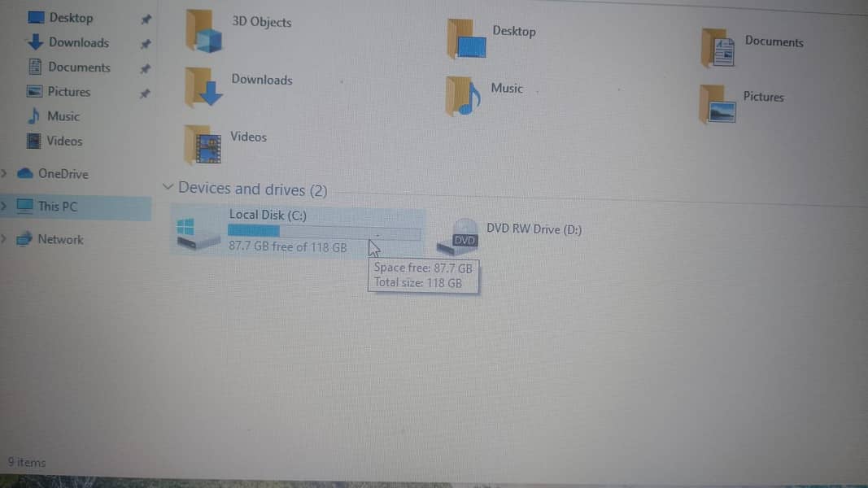Image resolution: width=868 pixels, height=488 pixels.
Task: Unpin Desktop using its pin icon
Action: (146, 20)
